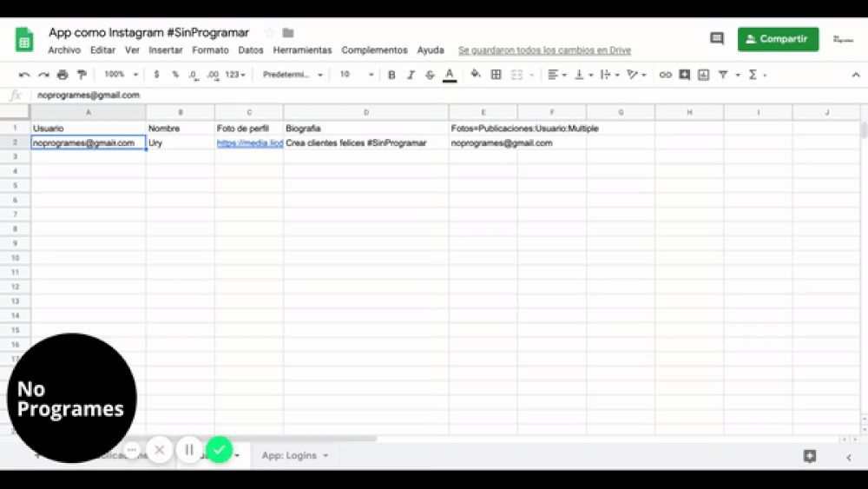Cancel the recording with X button
868x489 pixels.
pos(160,450)
